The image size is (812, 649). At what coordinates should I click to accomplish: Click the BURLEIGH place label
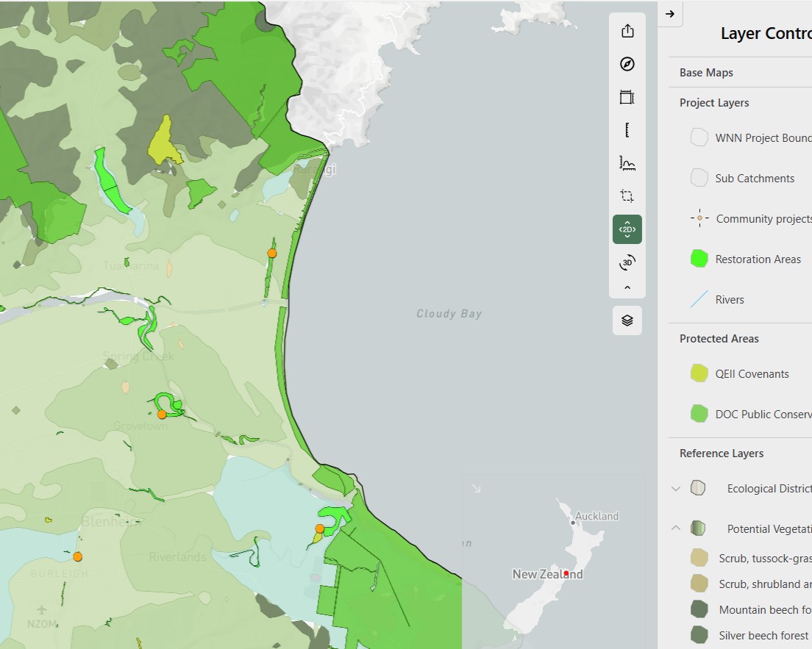(x=60, y=573)
